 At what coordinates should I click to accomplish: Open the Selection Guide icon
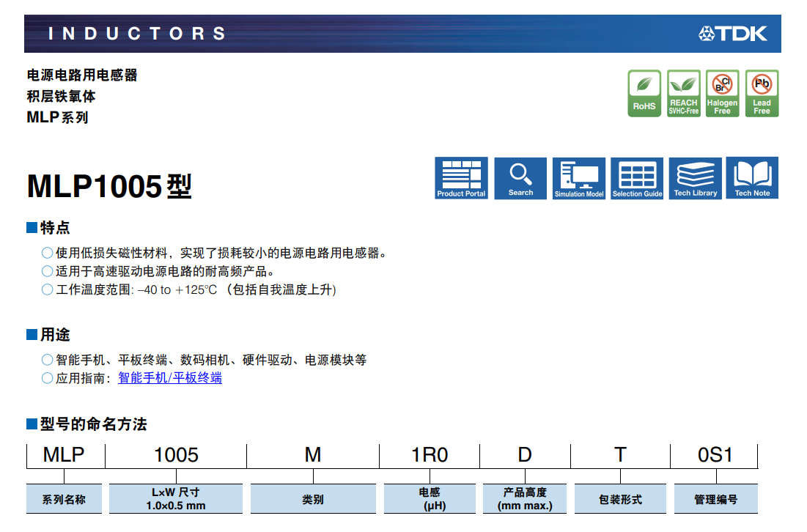point(637,178)
